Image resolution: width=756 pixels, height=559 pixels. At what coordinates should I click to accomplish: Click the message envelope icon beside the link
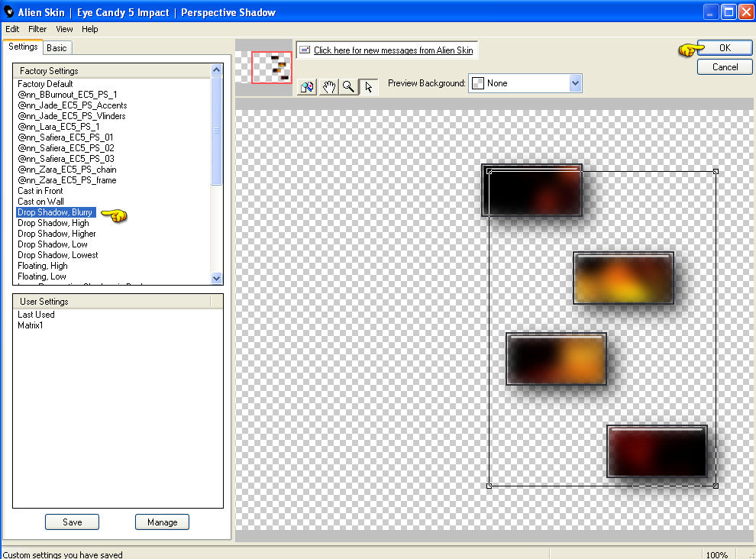[x=305, y=50]
